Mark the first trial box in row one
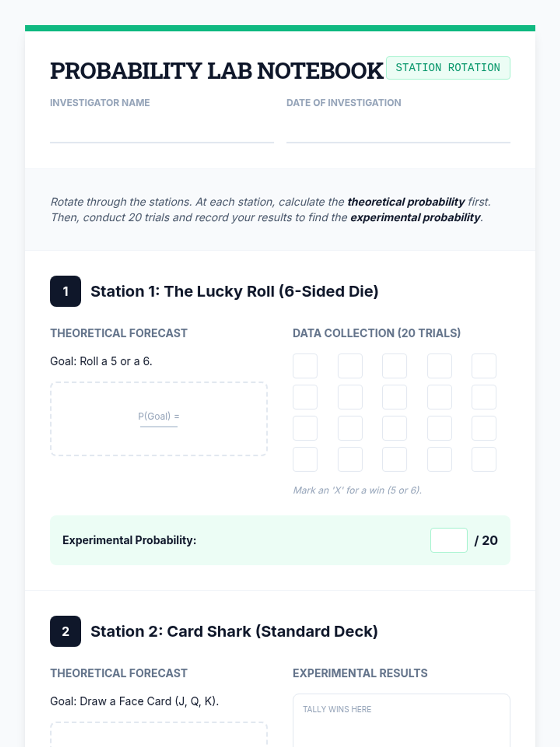 [x=305, y=366]
